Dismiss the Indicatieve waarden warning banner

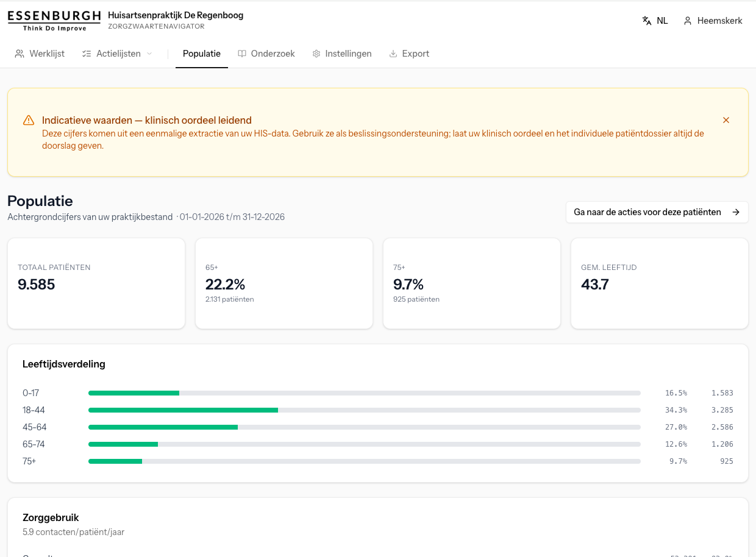click(x=726, y=120)
